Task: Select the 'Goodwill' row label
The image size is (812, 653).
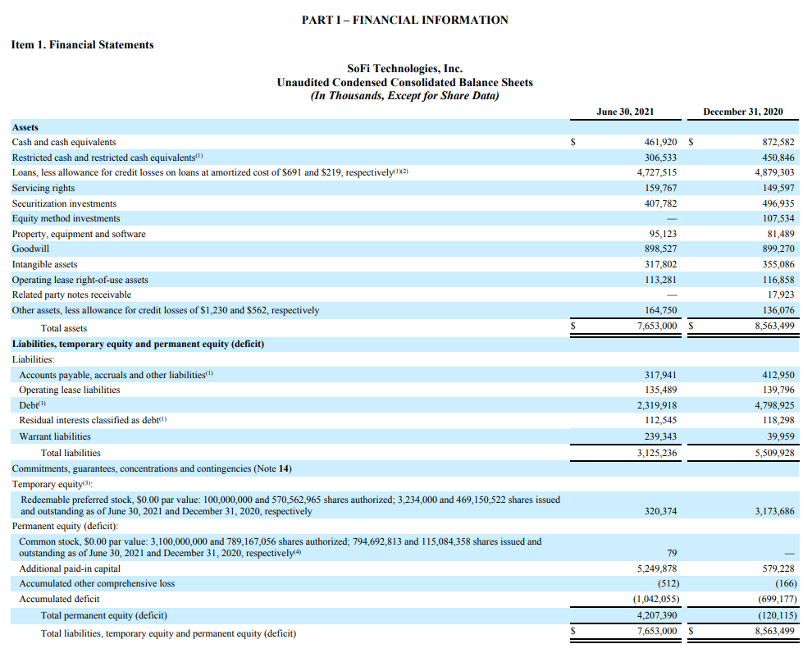Action: pos(30,249)
